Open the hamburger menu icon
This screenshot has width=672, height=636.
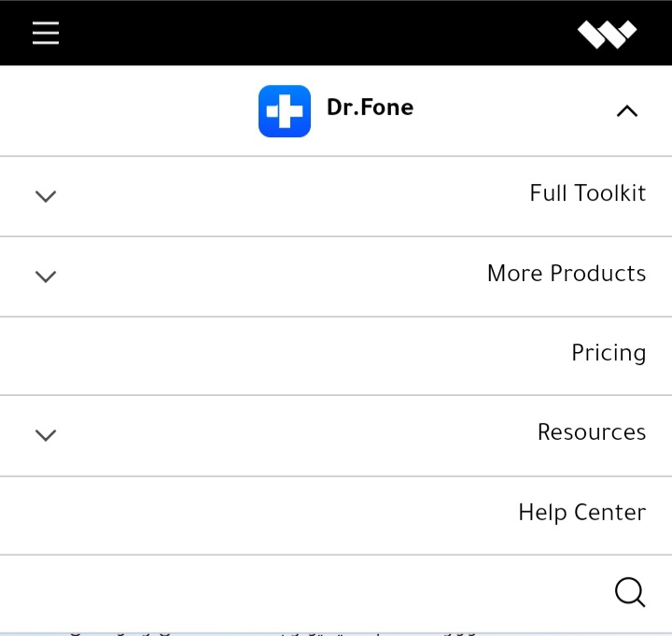coord(46,34)
